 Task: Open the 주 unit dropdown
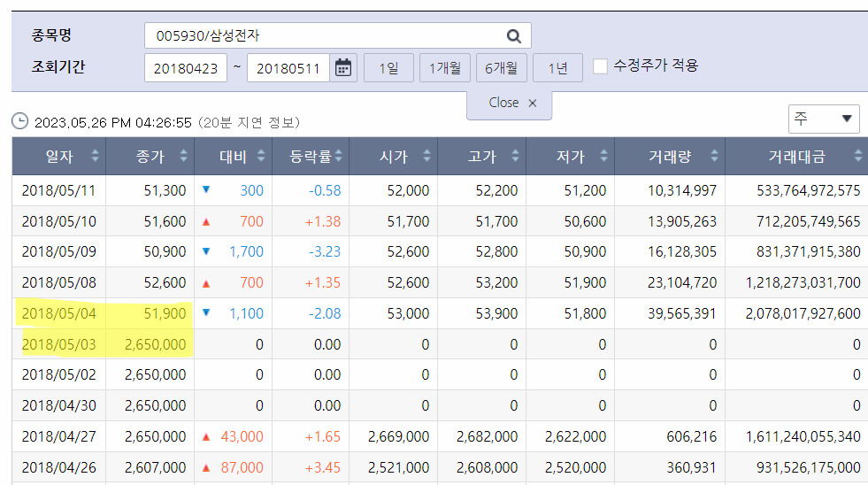pos(824,119)
